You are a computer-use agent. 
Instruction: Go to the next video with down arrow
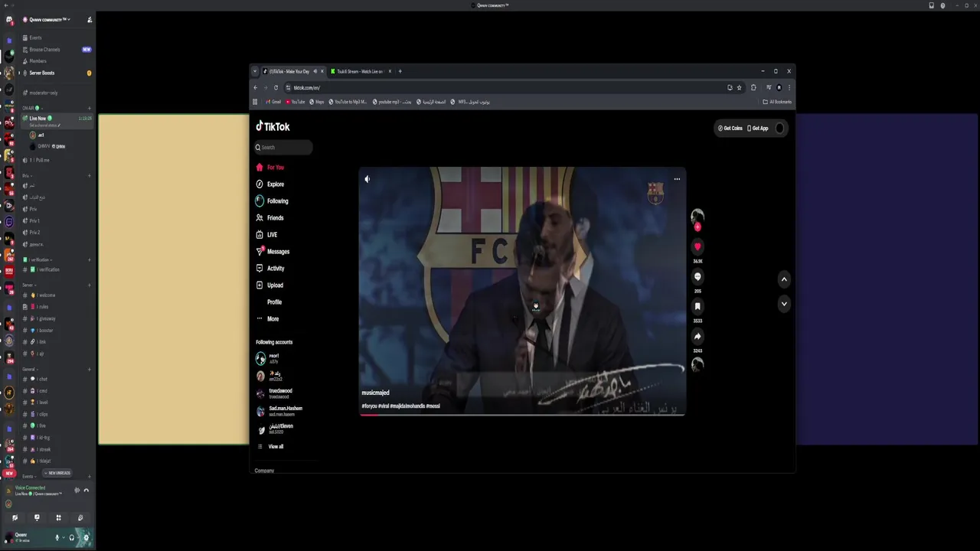pyautogui.click(x=784, y=304)
